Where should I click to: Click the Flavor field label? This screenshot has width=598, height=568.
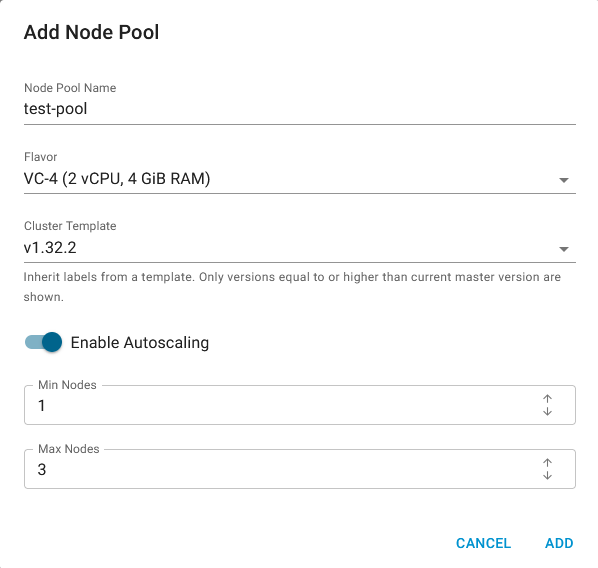tap(40, 157)
